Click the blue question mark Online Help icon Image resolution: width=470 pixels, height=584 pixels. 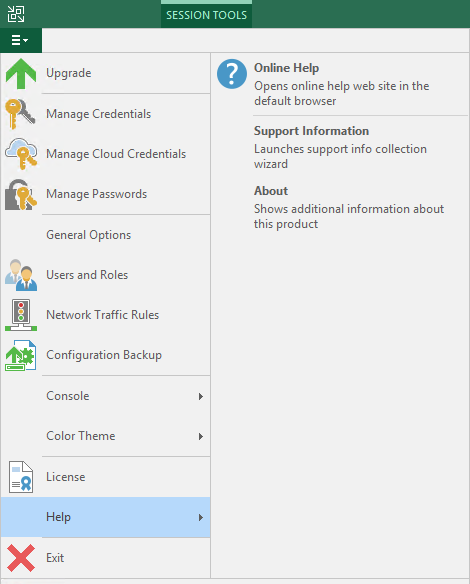232,74
